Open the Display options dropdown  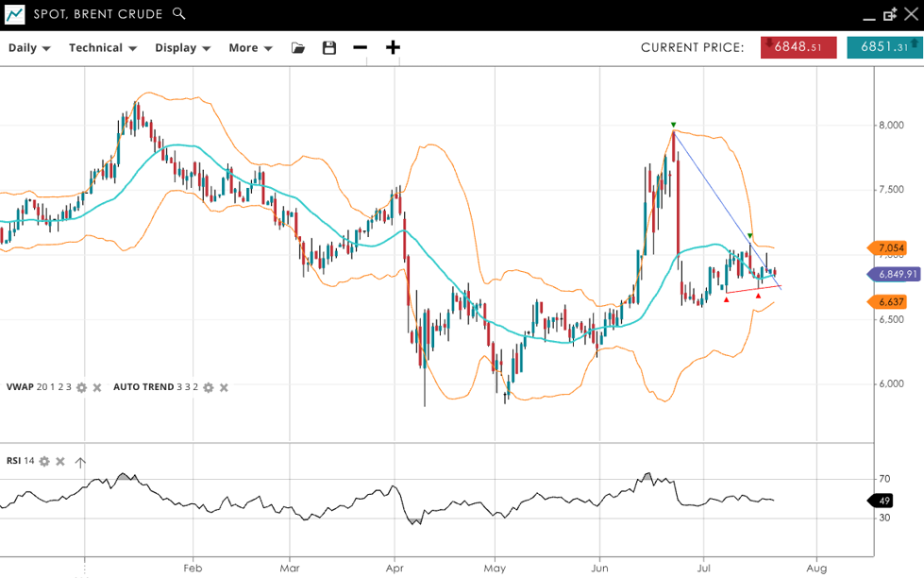click(182, 48)
